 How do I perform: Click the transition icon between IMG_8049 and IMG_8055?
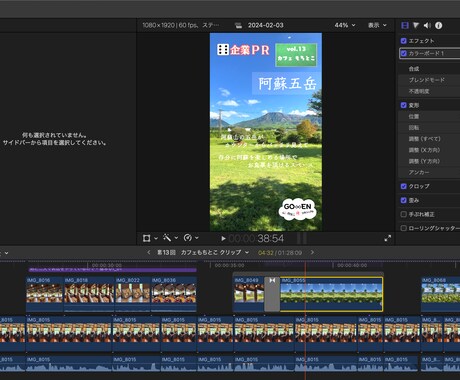pos(272,280)
